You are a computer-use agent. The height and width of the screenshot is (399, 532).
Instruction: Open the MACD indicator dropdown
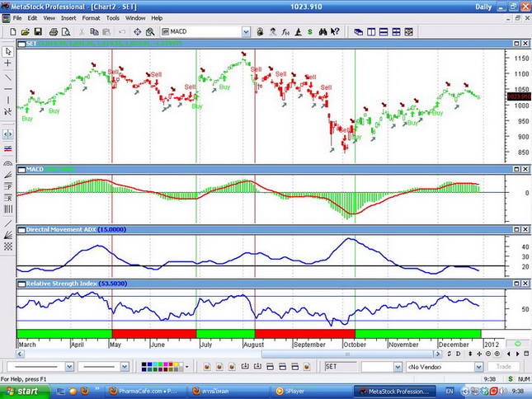[246, 32]
